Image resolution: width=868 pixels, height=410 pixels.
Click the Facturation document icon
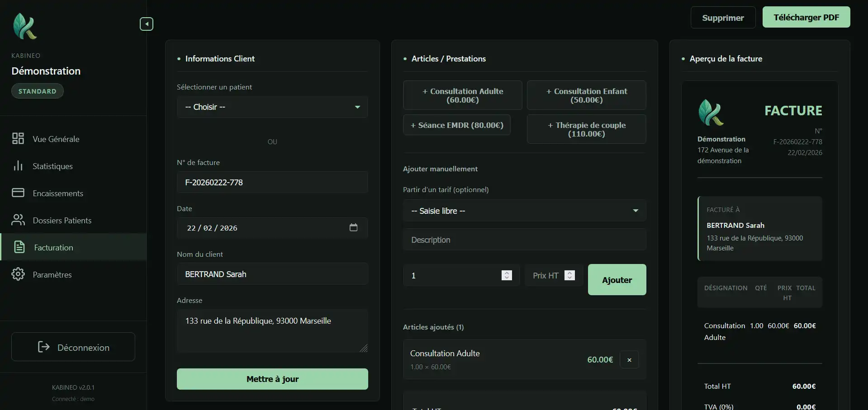point(19,247)
